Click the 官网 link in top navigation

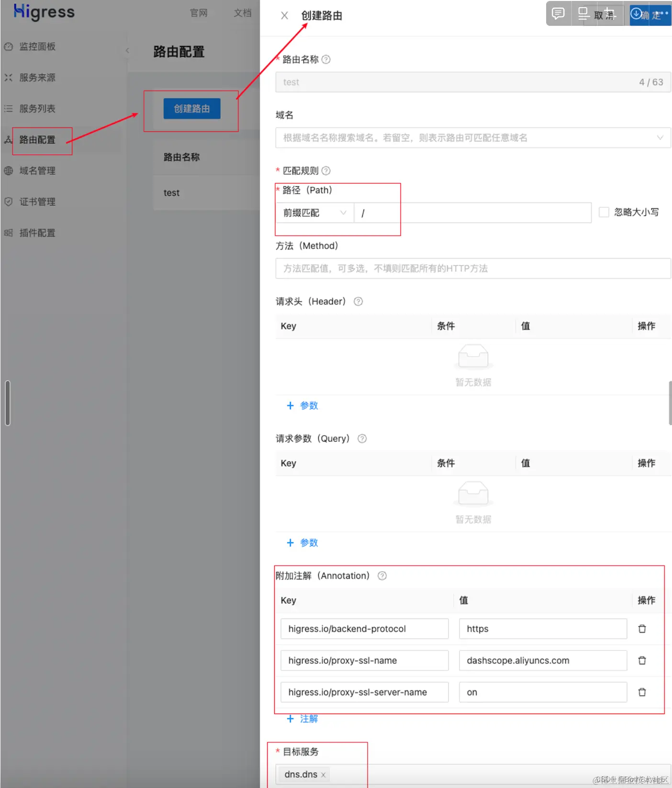click(x=199, y=13)
